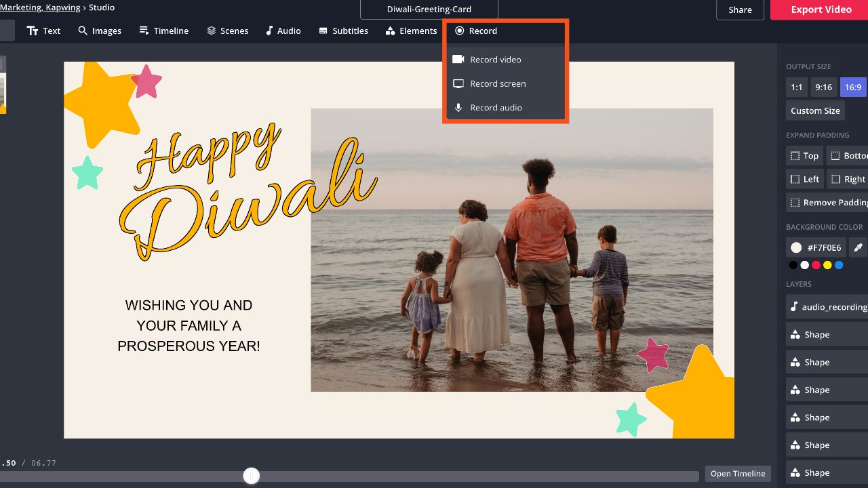868x488 pixels.
Task: Select 16:9 output size
Action: (853, 87)
